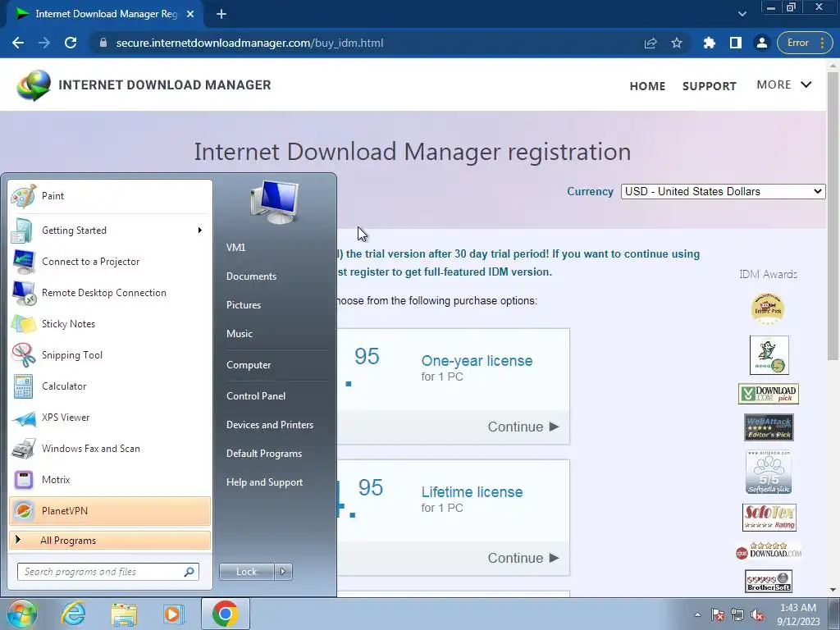This screenshot has height=630, width=840.
Task: Open Devices and Printers
Action: coord(269,425)
